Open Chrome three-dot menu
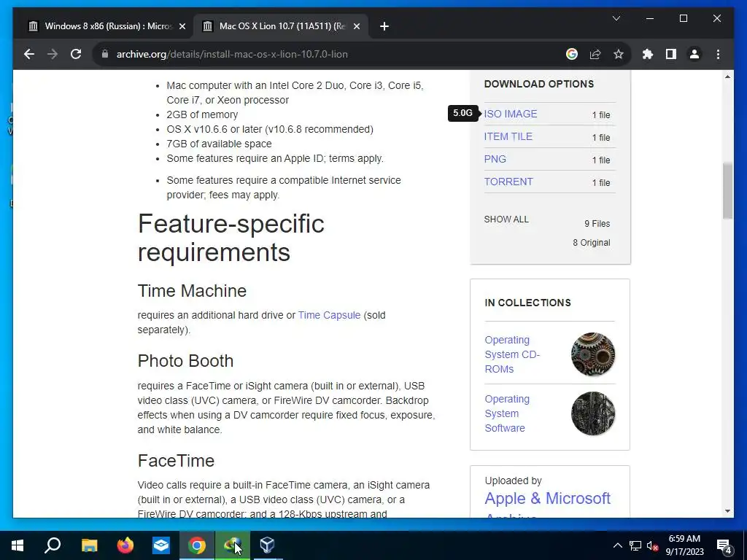747x560 pixels. [718, 54]
